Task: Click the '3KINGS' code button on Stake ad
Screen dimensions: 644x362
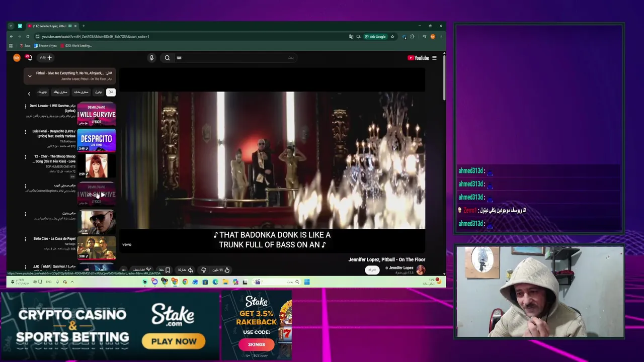Action: coord(256,344)
